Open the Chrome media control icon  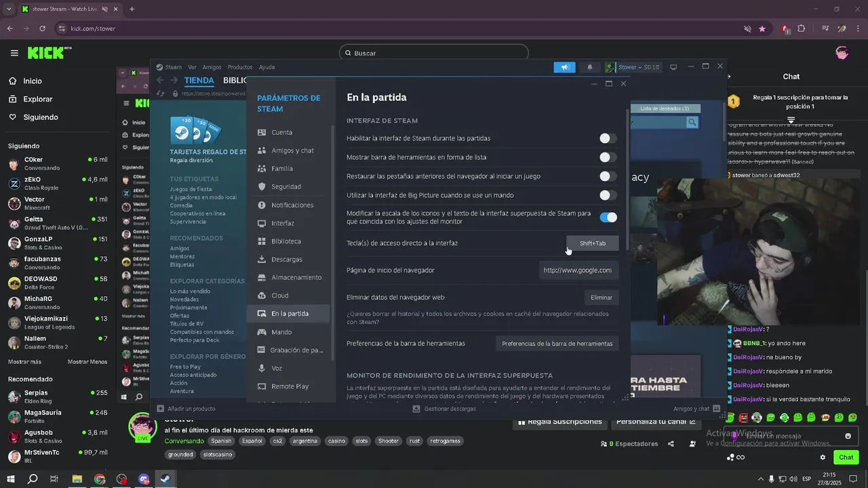point(825,28)
